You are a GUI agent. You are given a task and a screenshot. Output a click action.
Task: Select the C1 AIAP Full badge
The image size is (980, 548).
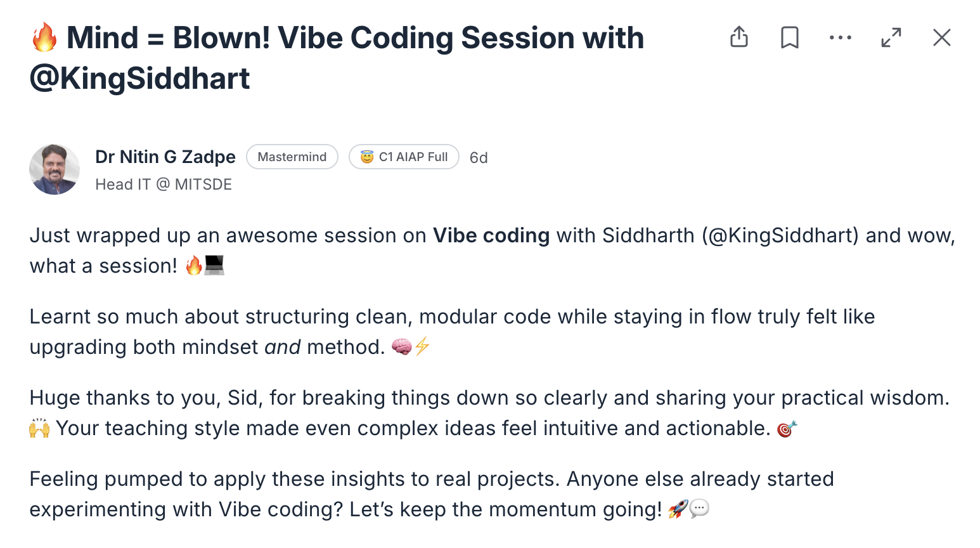[404, 157]
